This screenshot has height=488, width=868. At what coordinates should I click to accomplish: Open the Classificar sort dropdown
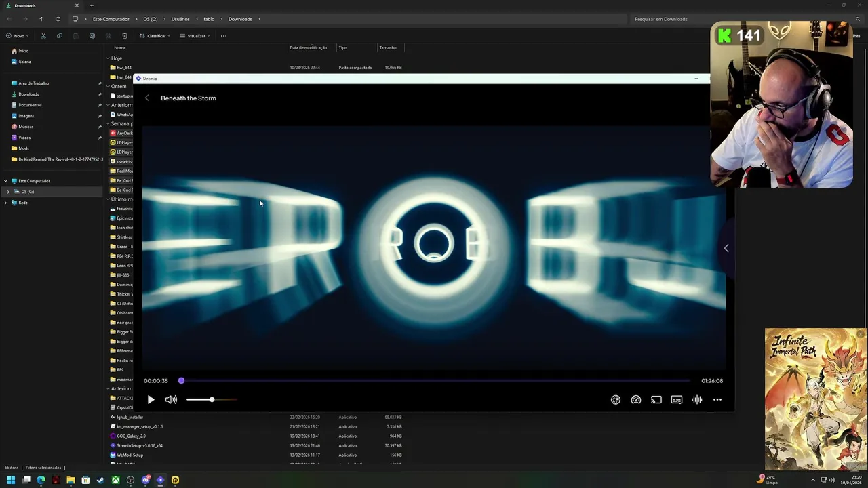point(155,36)
